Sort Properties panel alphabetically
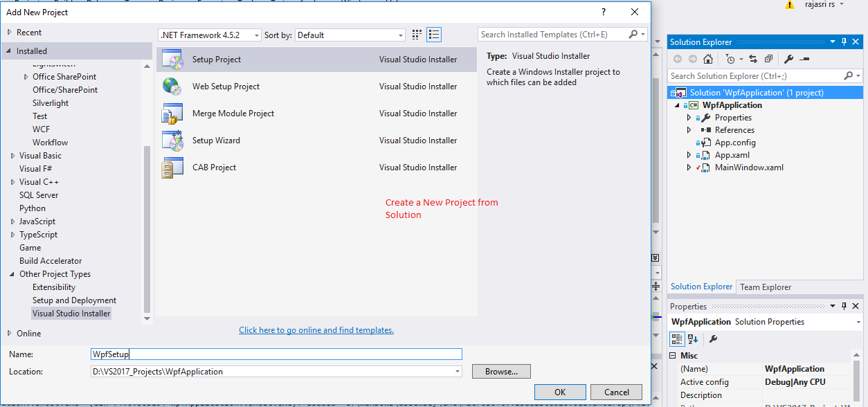The width and height of the screenshot is (868, 407). [693, 338]
